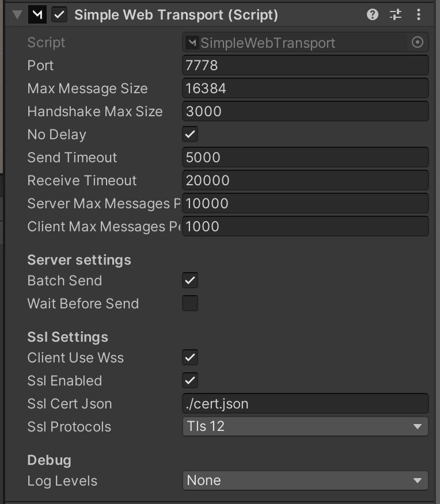The height and width of the screenshot is (504, 440).
Task: Click the Receive Timeout value field
Action: [x=305, y=181]
